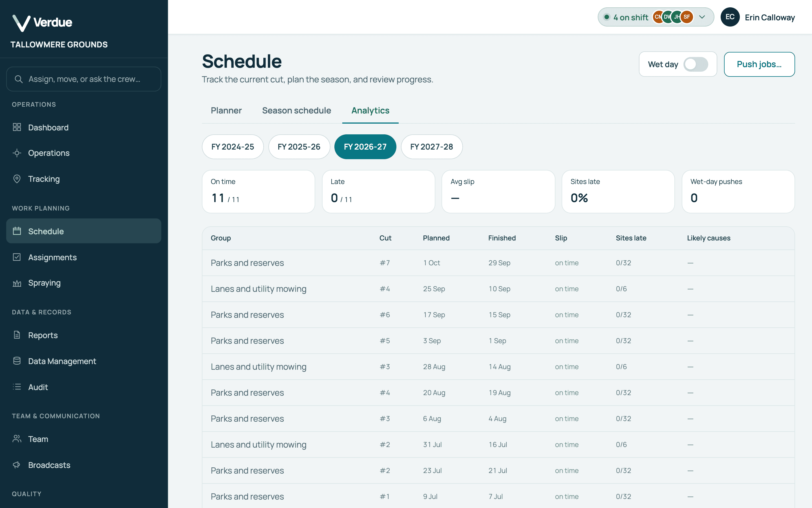
Task: Click the Planned column header
Action: click(436, 238)
